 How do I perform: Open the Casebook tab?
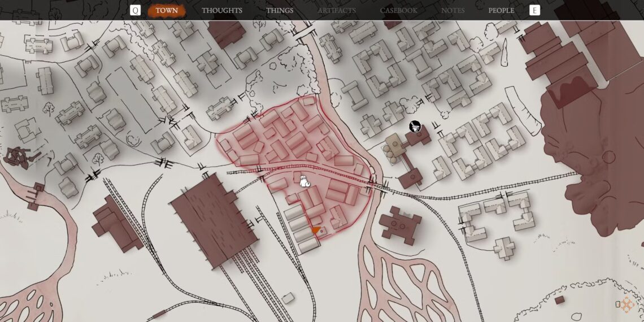coord(398,10)
